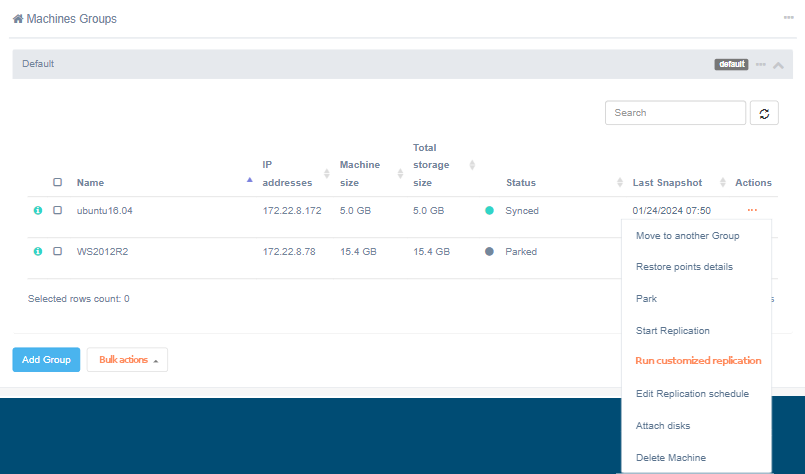
Task: Toggle the select-all checkbox in header
Action: [57, 183]
